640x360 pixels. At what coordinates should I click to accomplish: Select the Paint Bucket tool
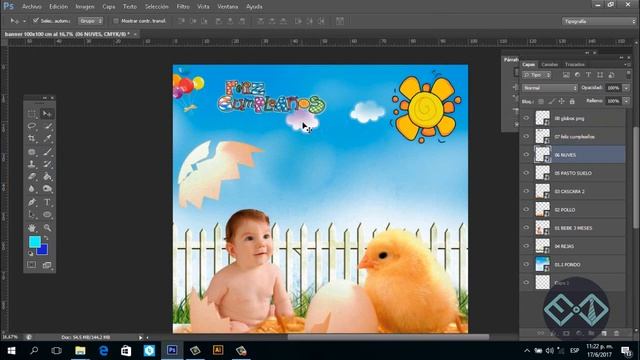(x=47, y=177)
